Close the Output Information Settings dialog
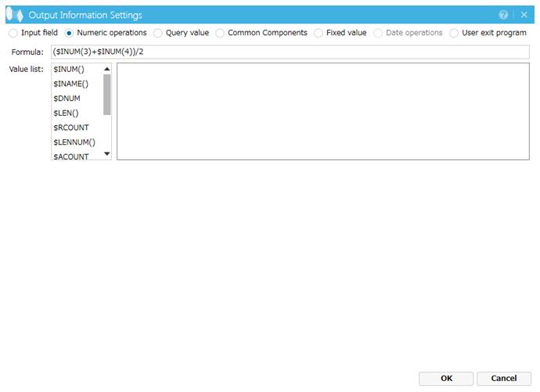 tap(524, 14)
